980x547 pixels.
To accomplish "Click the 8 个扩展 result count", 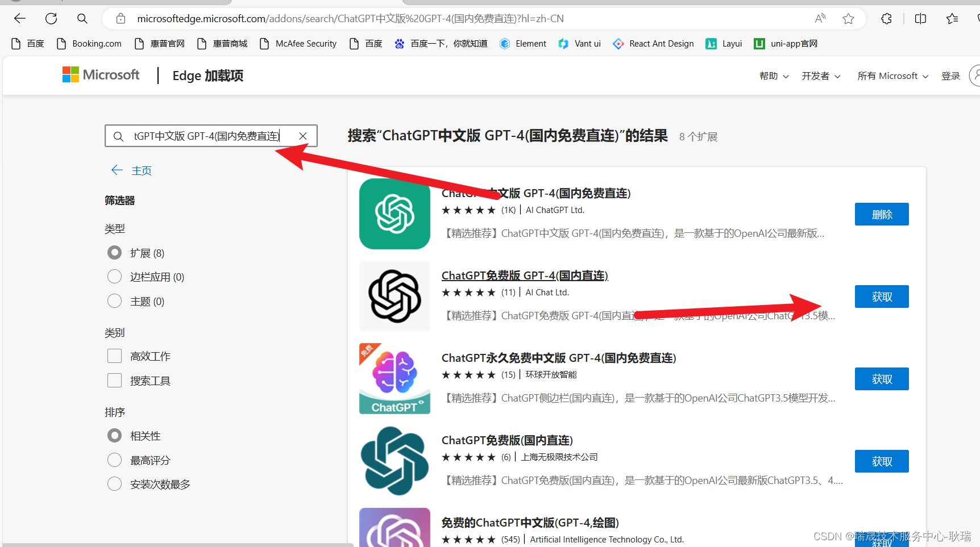I will (698, 137).
